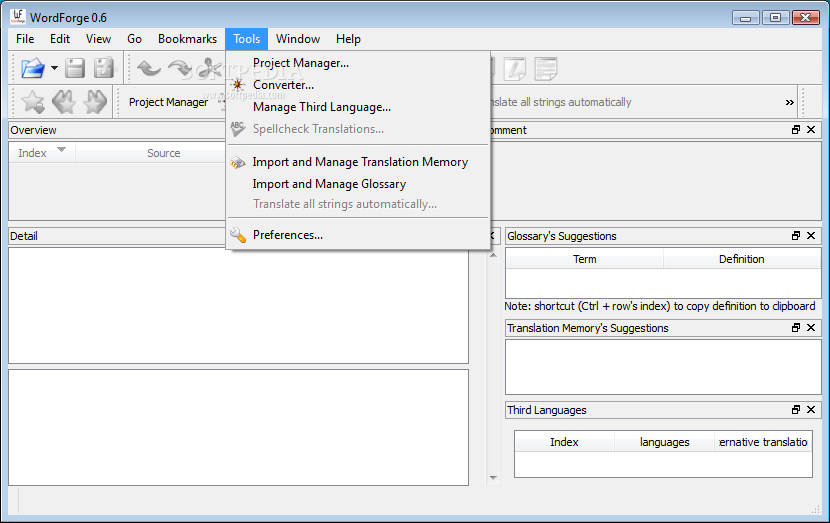Click the Save As disk icon
The image size is (830, 523).
104,68
